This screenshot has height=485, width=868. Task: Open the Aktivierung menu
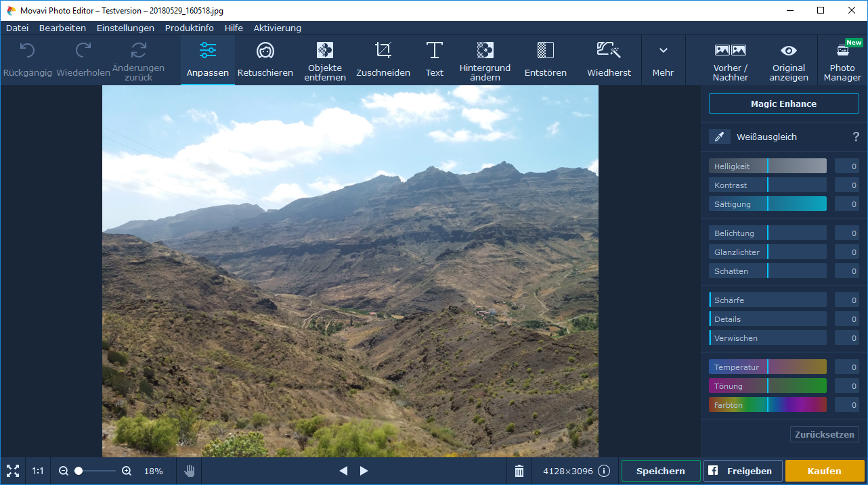pyautogui.click(x=278, y=28)
